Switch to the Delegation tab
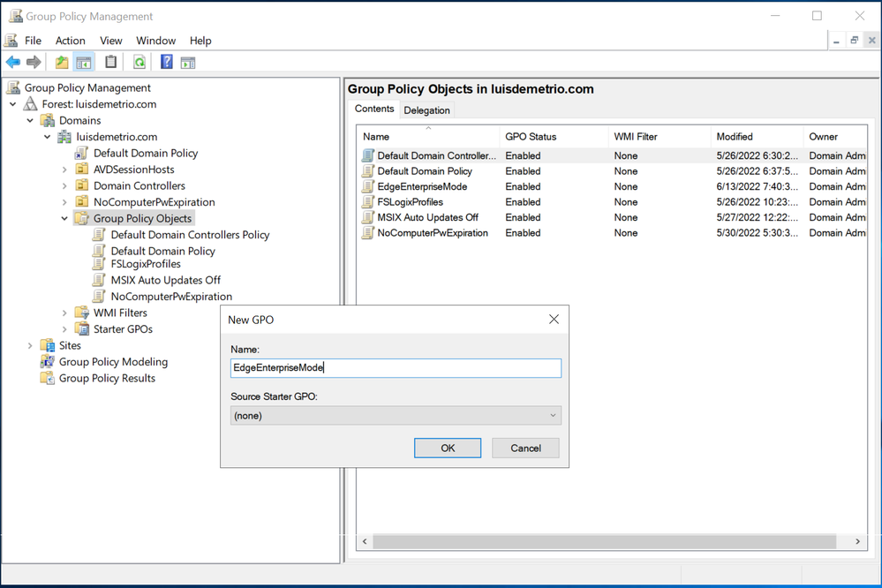882x588 pixels. pyautogui.click(x=426, y=110)
